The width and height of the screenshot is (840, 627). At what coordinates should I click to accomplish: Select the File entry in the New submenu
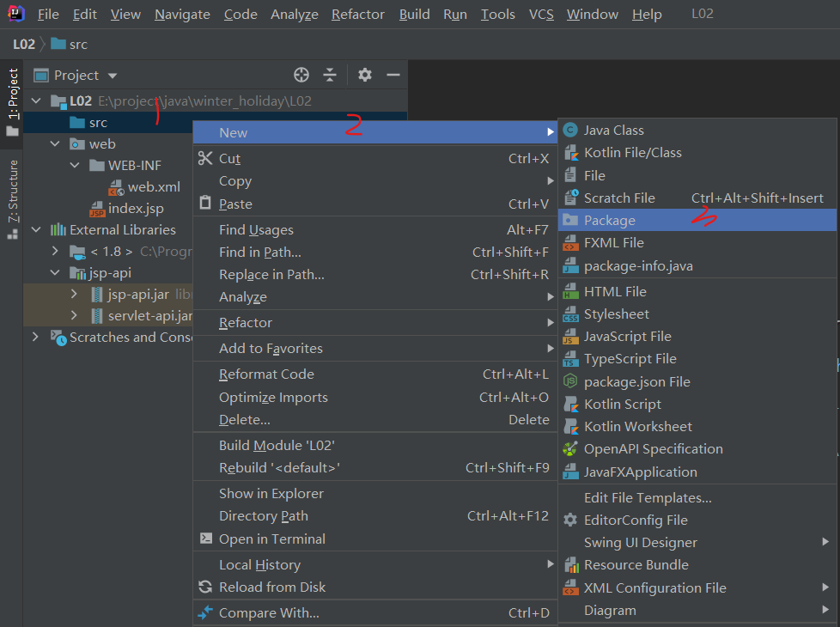(697, 175)
